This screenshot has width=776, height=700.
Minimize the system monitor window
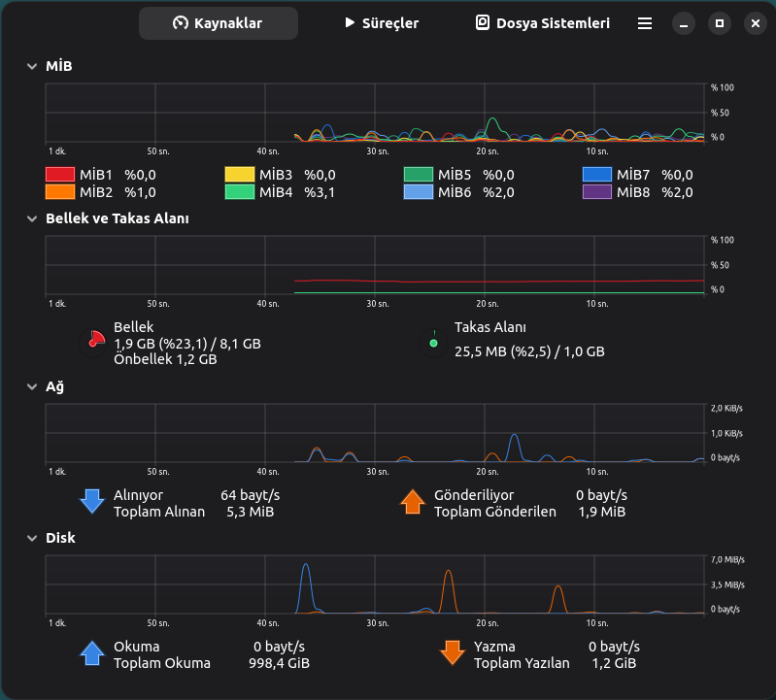684,23
